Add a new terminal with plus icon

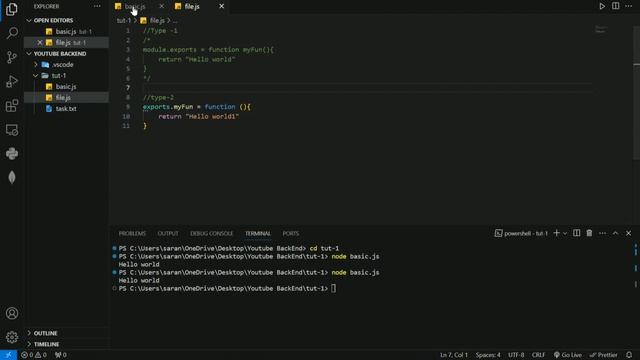click(556, 233)
